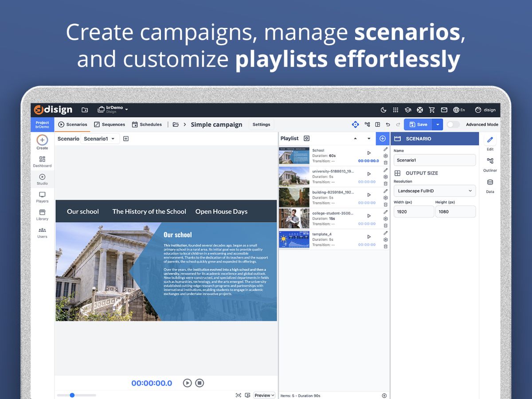Click the mail envelope icon
The height and width of the screenshot is (399, 532).
click(444, 110)
